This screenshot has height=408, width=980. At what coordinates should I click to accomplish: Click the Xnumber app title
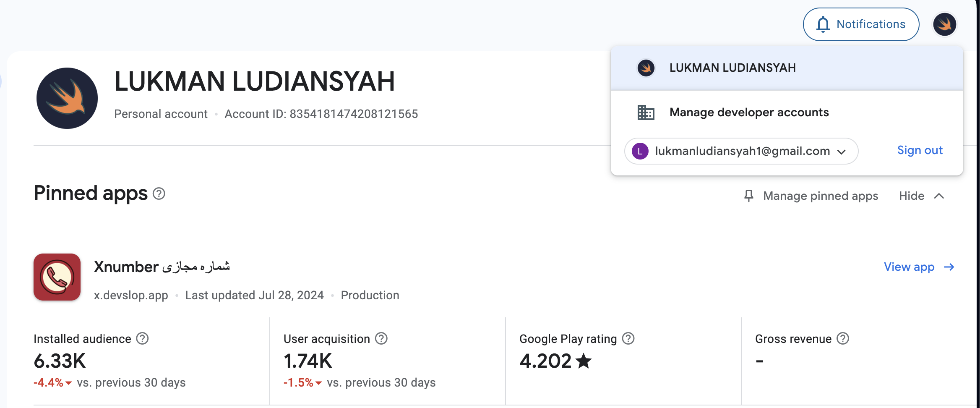(x=162, y=267)
